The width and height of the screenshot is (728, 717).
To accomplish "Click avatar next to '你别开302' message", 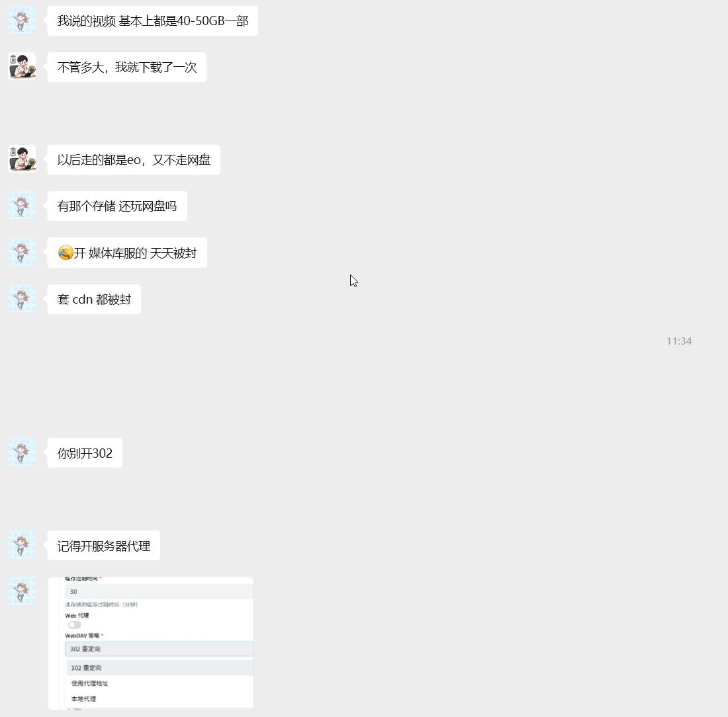I will click(x=22, y=452).
